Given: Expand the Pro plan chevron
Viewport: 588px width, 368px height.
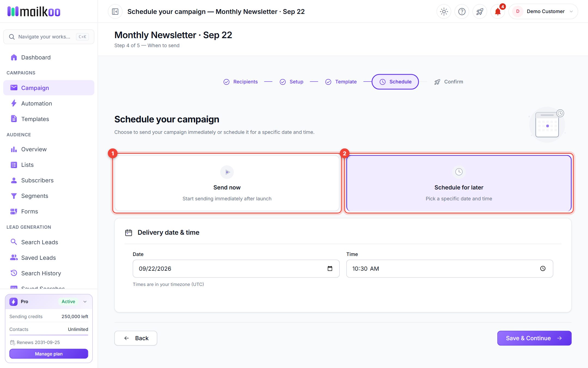Looking at the screenshot, I should [x=85, y=301].
